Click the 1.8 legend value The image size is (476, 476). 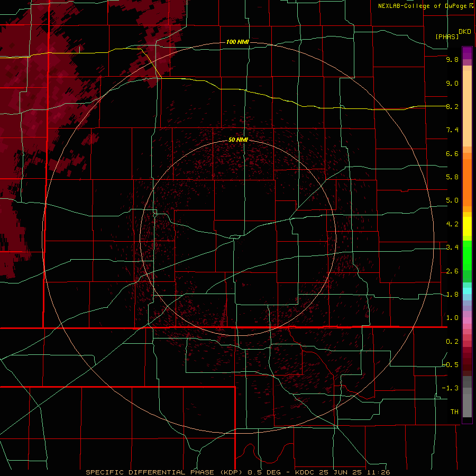452,295
